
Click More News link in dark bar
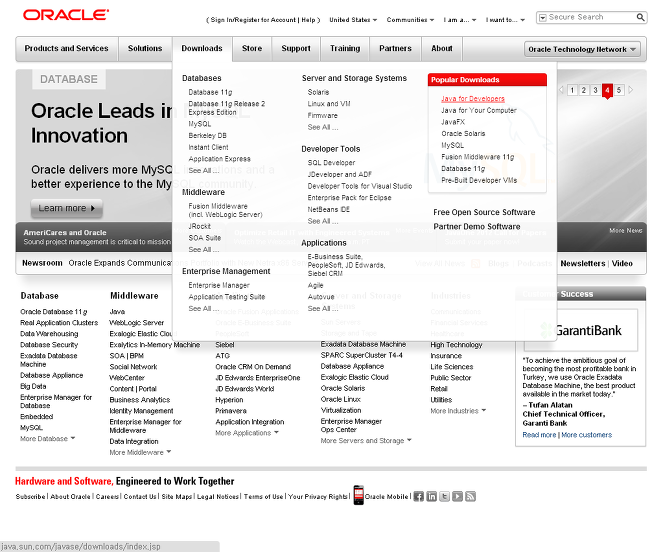click(625, 231)
